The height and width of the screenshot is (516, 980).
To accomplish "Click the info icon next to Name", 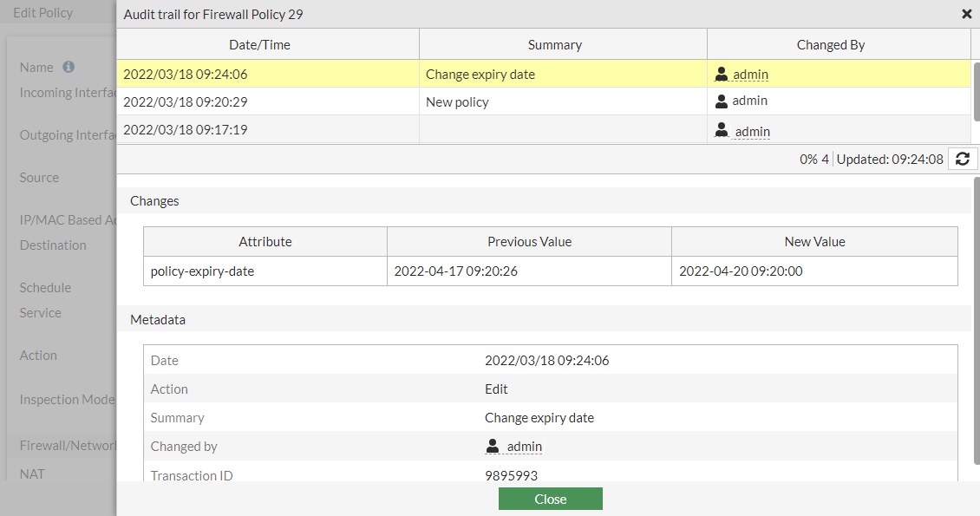I will coord(69,67).
